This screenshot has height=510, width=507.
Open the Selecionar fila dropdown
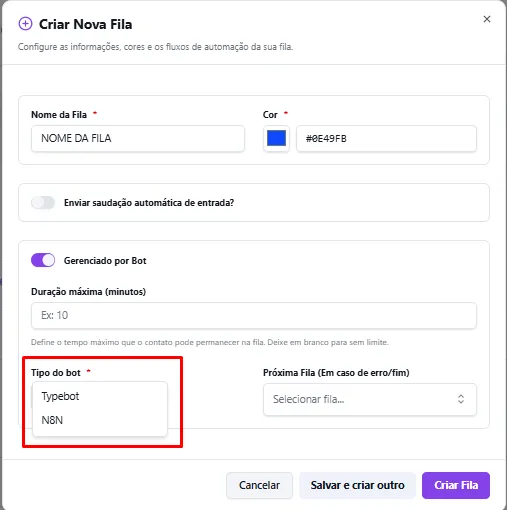[x=370, y=399]
